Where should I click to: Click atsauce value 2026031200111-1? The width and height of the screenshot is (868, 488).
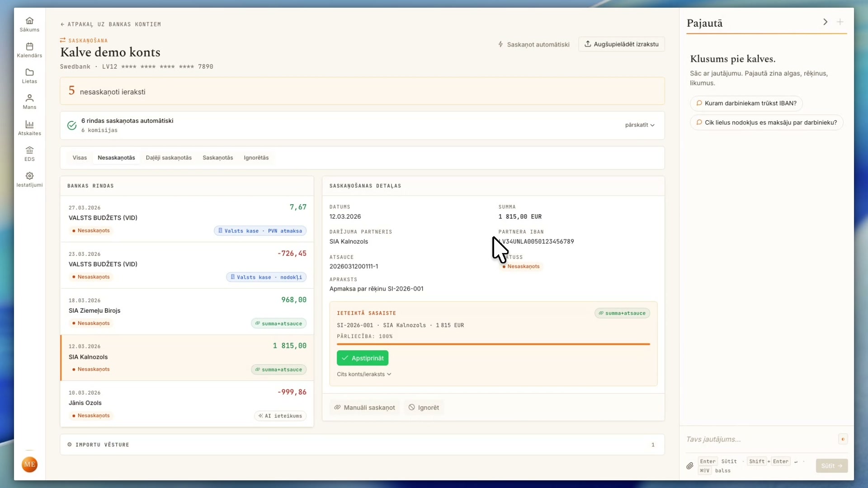[354, 267]
